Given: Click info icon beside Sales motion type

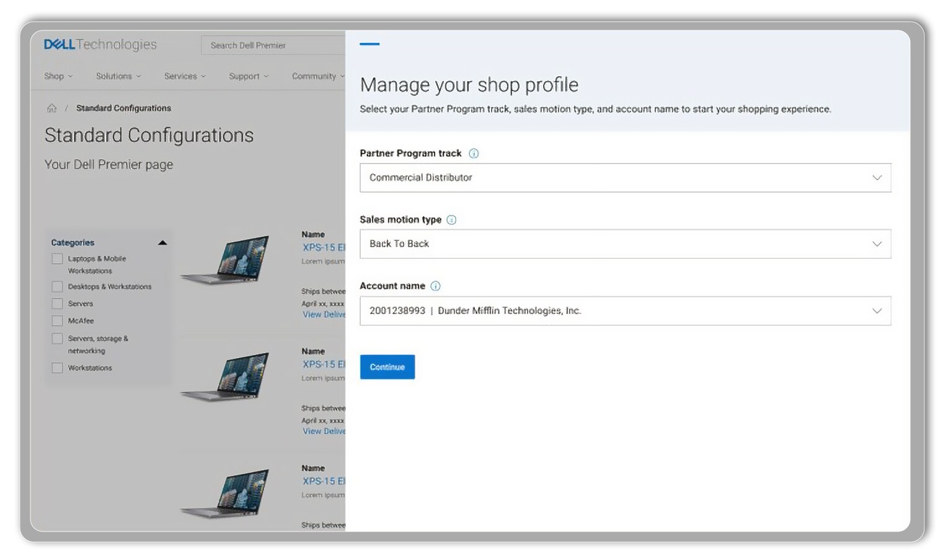Looking at the screenshot, I should tap(451, 220).
